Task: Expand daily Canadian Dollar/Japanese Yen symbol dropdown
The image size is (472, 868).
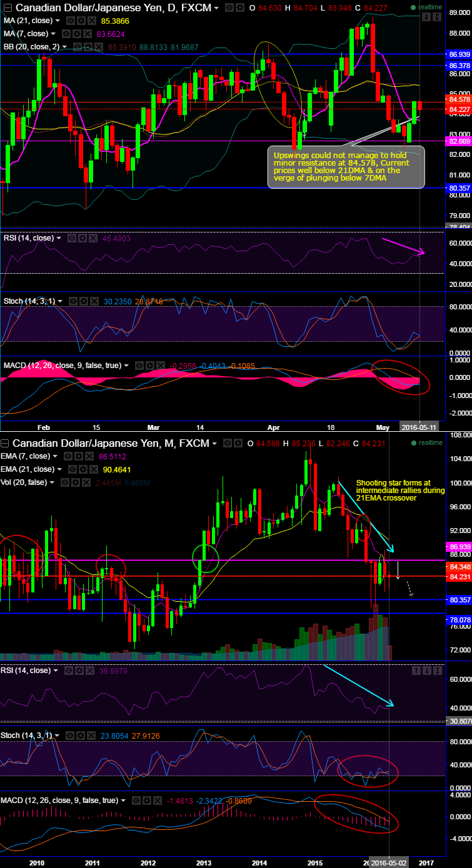Action: pyautogui.click(x=216, y=8)
